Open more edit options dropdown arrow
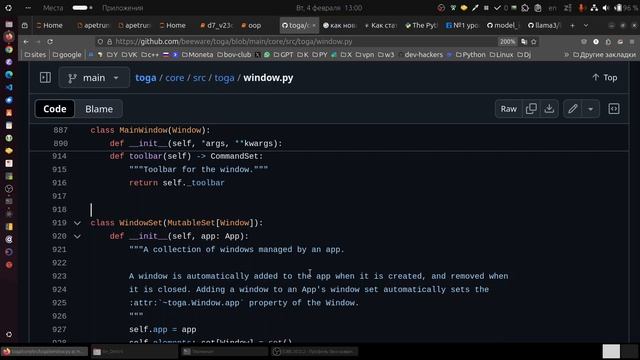 (x=590, y=109)
